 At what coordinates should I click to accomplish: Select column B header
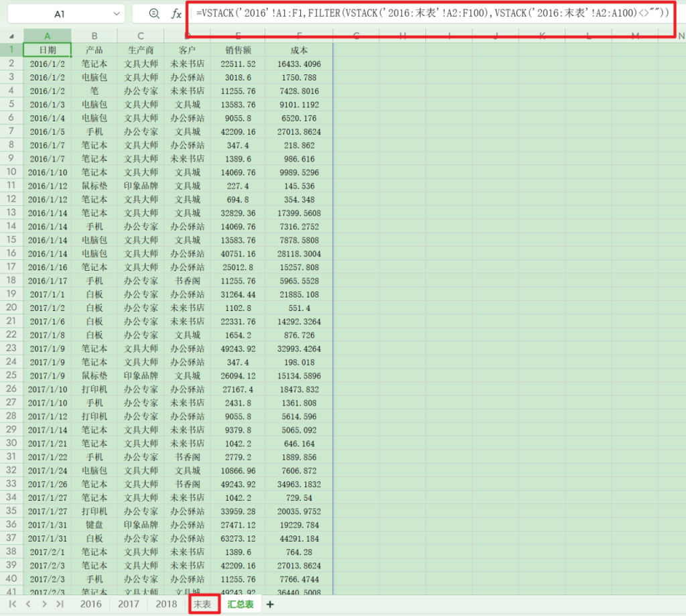(94, 36)
